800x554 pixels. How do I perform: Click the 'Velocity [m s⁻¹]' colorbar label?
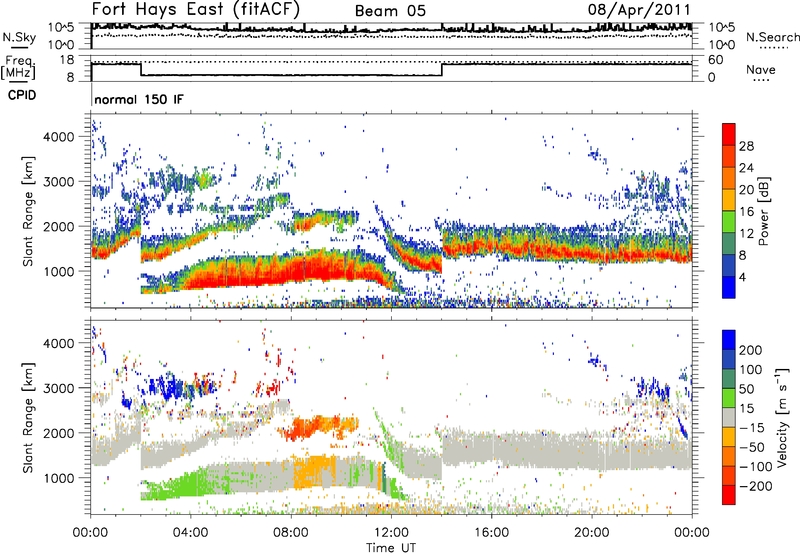pyautogui.click(x=783, y=417)
